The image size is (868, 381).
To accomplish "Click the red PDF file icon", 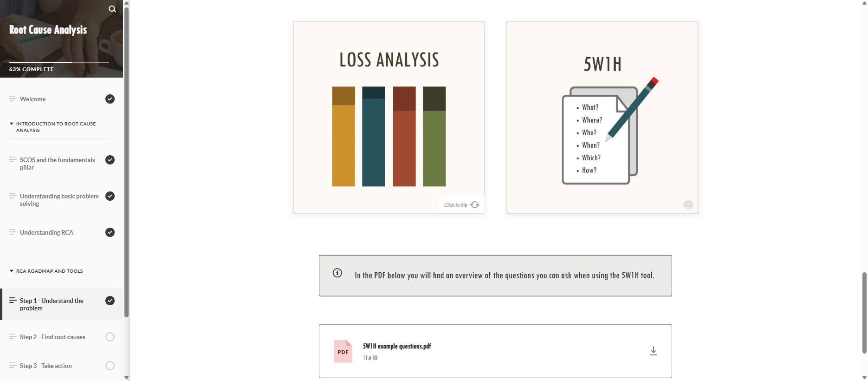I will 343,351.
